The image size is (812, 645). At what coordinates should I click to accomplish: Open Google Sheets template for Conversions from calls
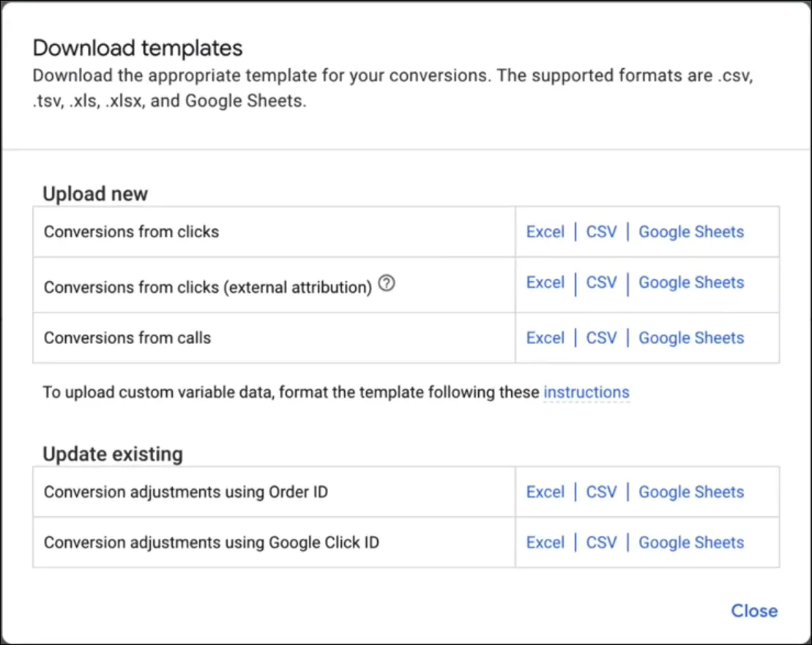pyautogui.click(x=690, y=338)
